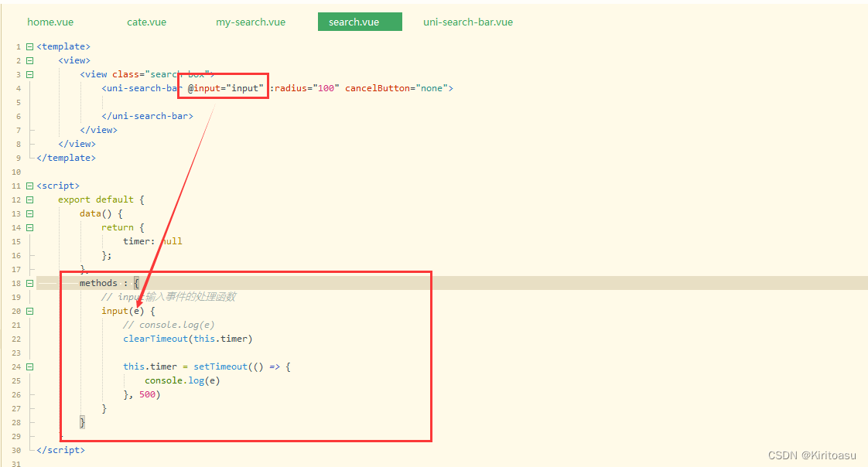Viewport: 868px width, 467px height.
Task: Click the :radius attribute on line 4
Action: pyautogui.click(x=289, y=88)
